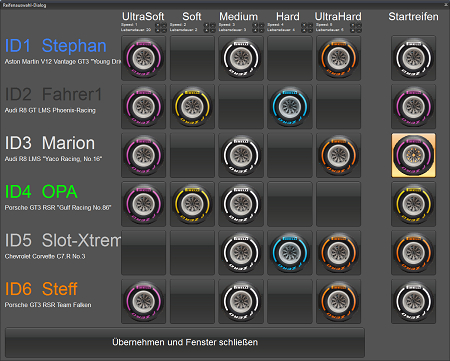This screenshot has height=361, width=450.
Task: Choose Fahrer1's yellow Soft tire
Action: tap(192, 107)
